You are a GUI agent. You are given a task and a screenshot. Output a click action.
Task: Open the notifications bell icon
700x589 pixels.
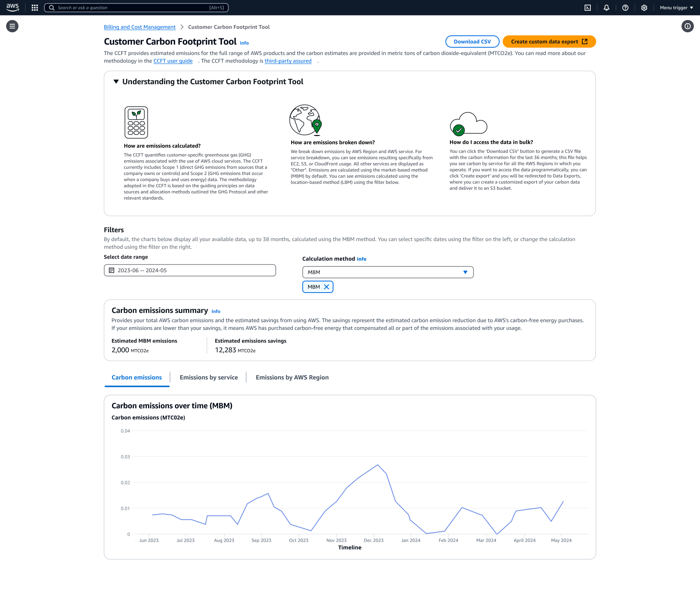coord(607,8)
